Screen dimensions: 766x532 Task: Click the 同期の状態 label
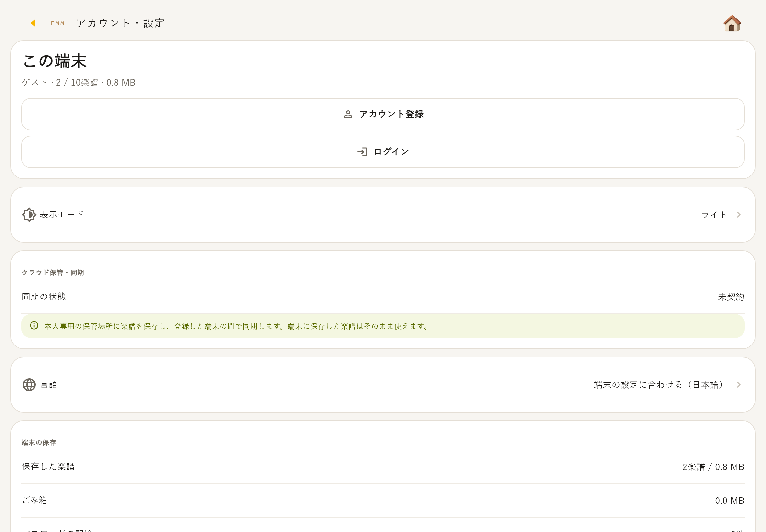(44, 296)
